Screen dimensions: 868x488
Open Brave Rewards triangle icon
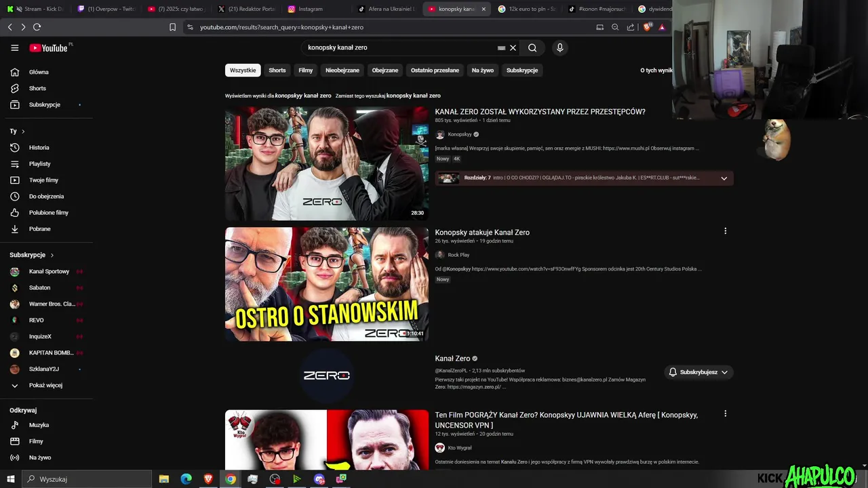663,27
